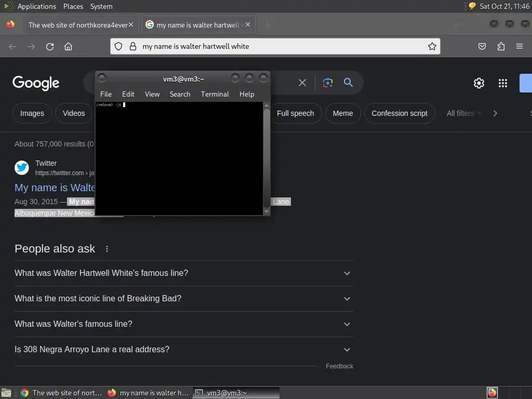Switch to Firefox walter taskbar window
The width and height of the screenshot is (532, 399).
[148, 393]
